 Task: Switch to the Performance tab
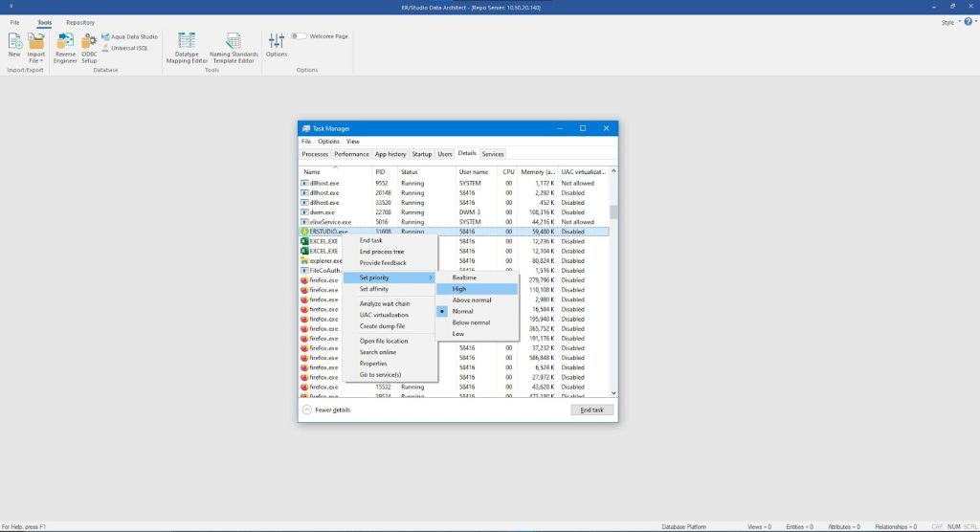click(x=351, y=154)
